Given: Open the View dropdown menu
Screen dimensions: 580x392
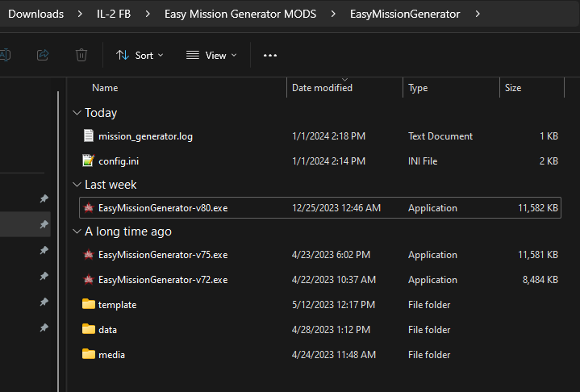Looking at the screenshot, I should pyautogui.click(x=211, y=55).
